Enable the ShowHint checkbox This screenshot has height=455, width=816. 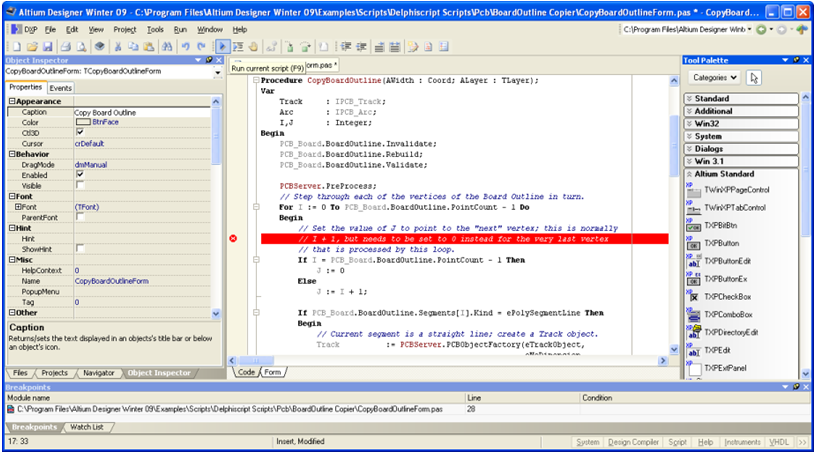[x=80, y=249]
